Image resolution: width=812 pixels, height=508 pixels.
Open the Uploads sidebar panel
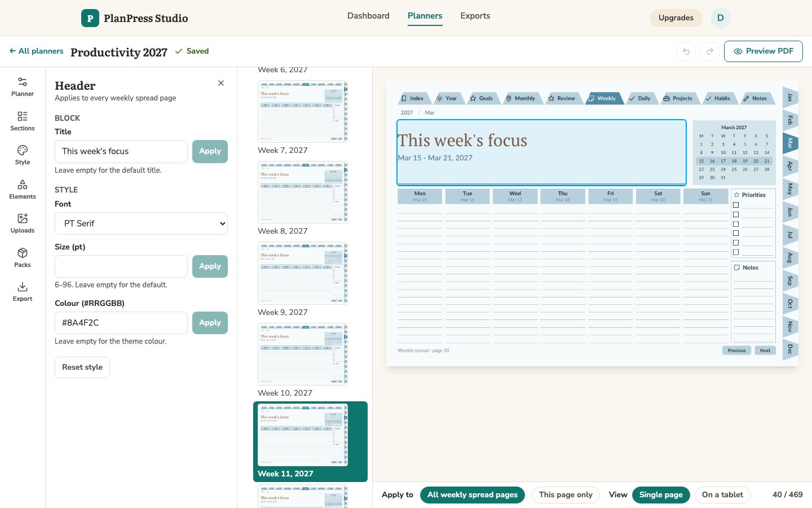[23, 224]
